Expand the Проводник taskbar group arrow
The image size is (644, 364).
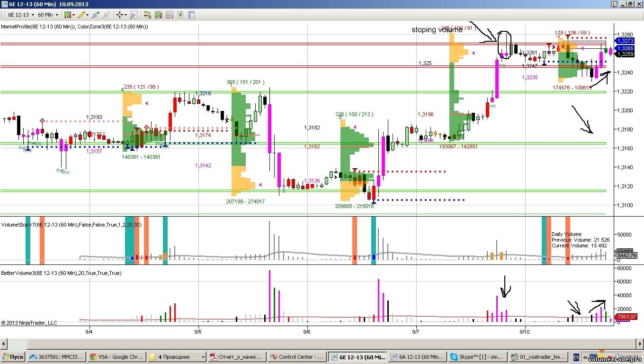(x=204, y=357)
